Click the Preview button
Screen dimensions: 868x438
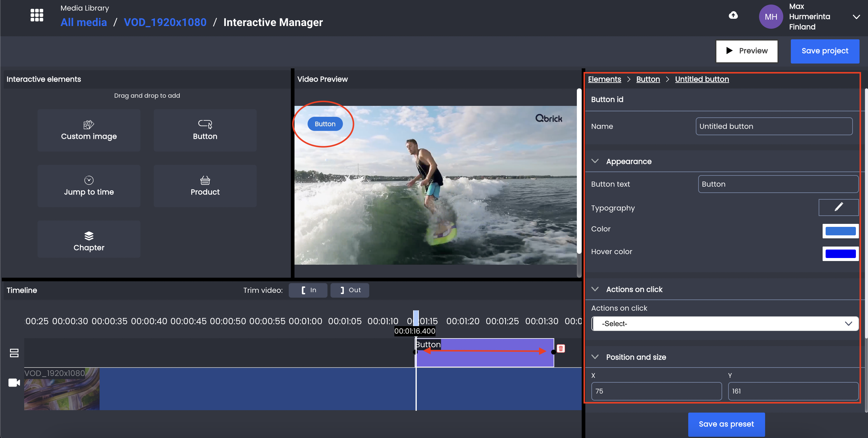tap(747, 51)
